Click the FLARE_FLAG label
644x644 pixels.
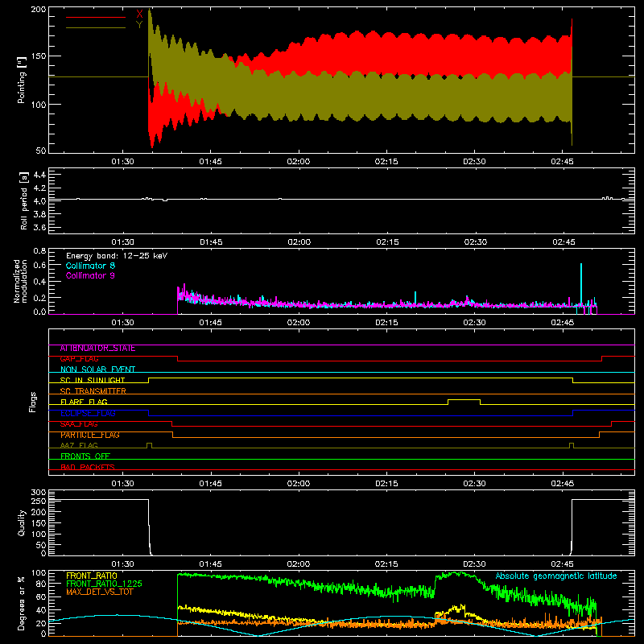point(84,402)
